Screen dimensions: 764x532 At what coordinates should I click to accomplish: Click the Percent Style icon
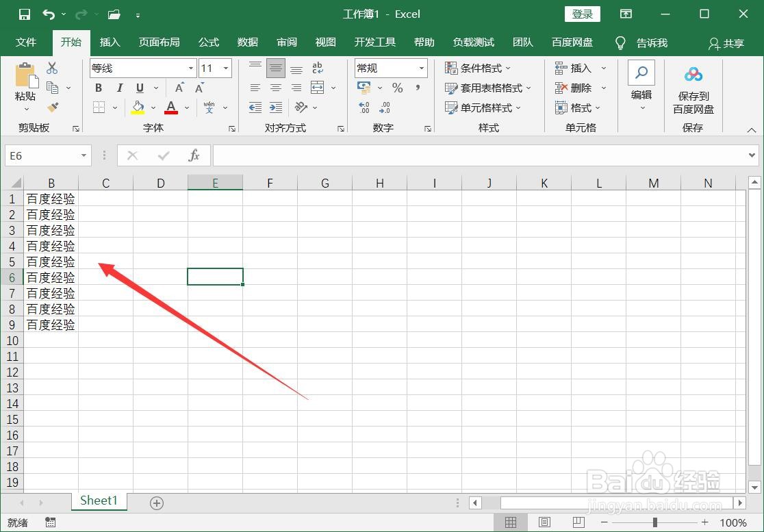tap(398, 88)
